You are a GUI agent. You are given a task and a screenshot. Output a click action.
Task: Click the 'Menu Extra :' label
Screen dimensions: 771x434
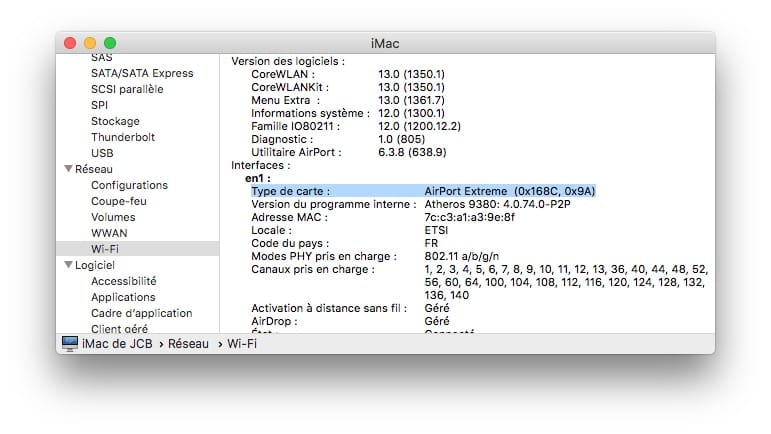[x=286, y=100]
